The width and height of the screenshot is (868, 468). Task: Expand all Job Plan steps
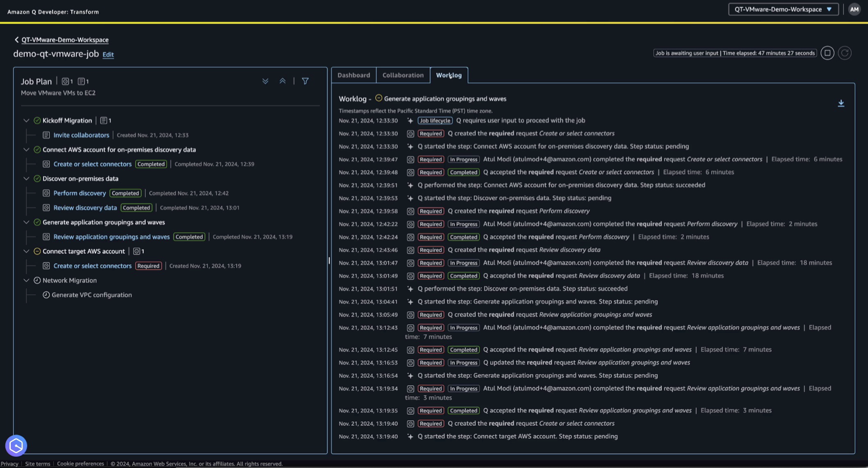tap(266, 81)
